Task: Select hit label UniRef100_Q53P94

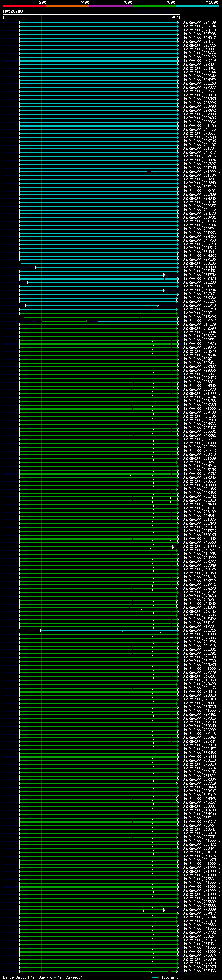Action: [199, 290]
